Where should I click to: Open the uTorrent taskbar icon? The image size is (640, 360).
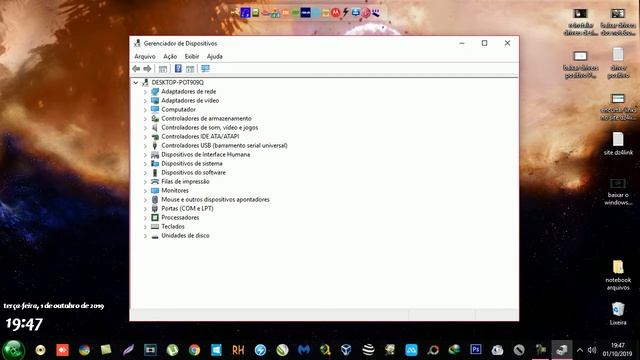click(x=172, y=350)
